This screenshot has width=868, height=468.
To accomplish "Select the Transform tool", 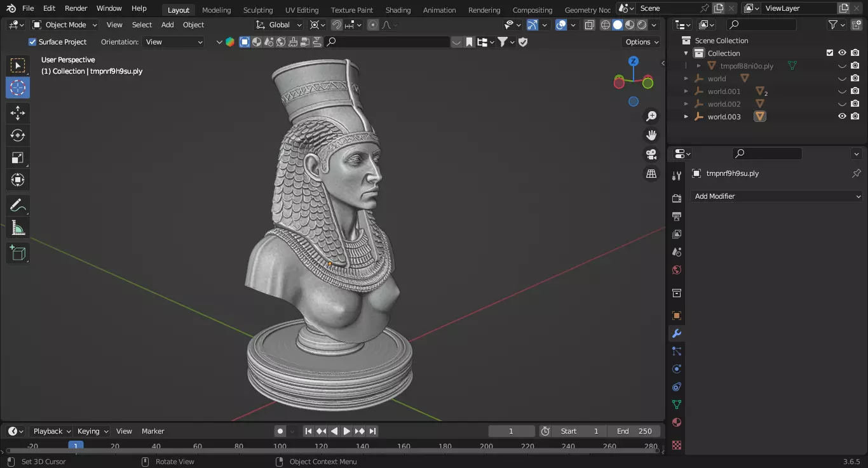I will [x=18, y=180].
